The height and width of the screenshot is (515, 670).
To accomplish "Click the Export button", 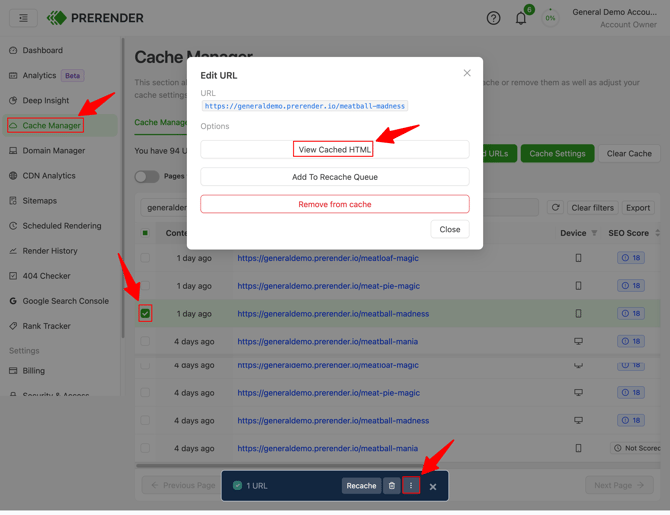I will coord(638,208).
